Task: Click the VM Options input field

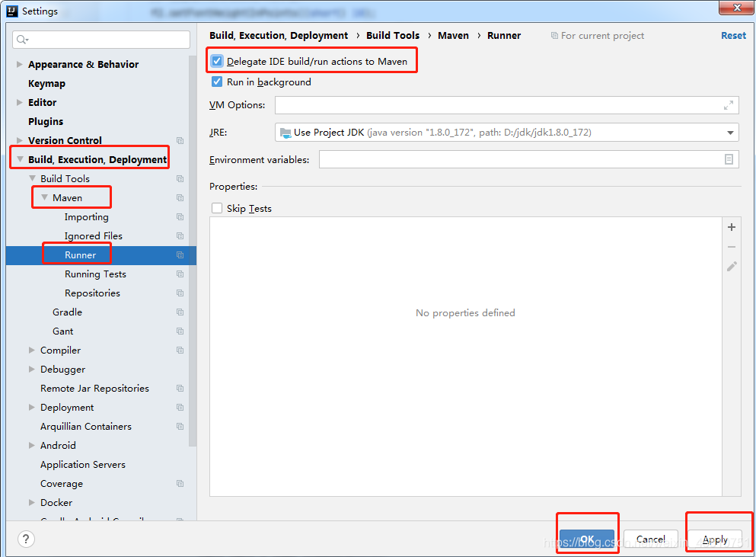Action: pos(507,105)
